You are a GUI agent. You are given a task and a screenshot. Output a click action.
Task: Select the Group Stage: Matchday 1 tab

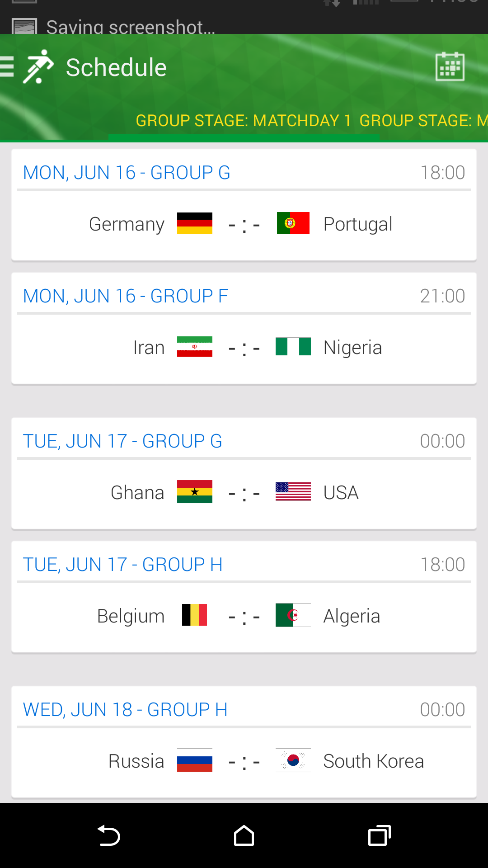(x=243, y=121)
